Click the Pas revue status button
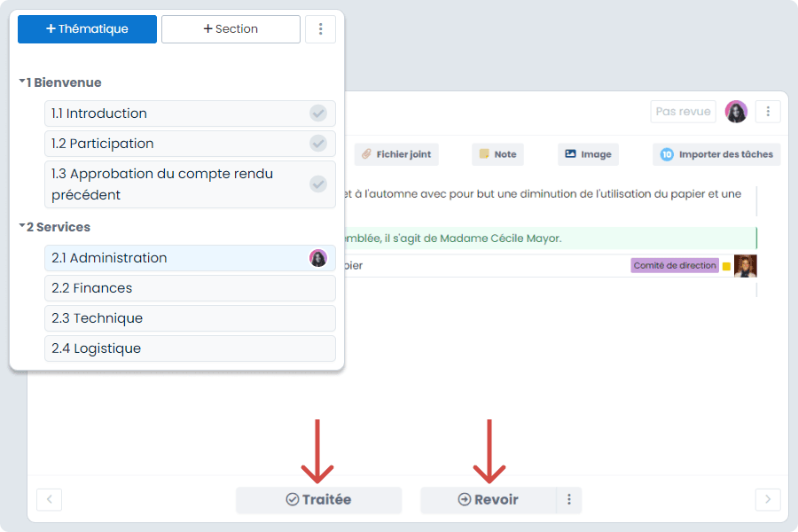The width and height of the screenshot is (798, 532). pyautogui.click(x=683, y=112)
